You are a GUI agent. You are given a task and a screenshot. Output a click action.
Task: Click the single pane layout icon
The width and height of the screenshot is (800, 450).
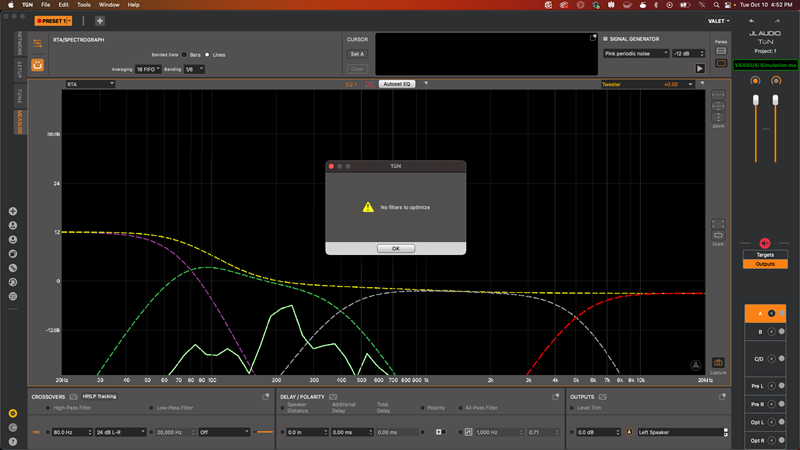(x=721, y=63)
